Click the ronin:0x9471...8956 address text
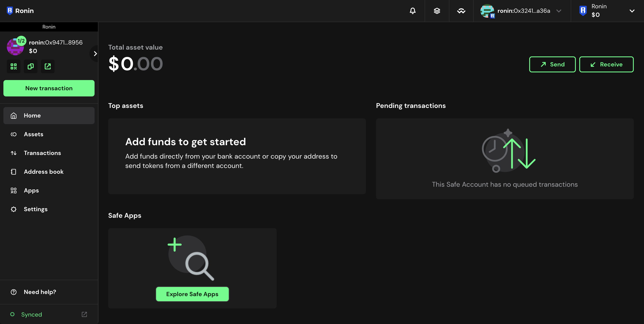The height and width of the screenshot is (324, 644). tap(56, 42)
